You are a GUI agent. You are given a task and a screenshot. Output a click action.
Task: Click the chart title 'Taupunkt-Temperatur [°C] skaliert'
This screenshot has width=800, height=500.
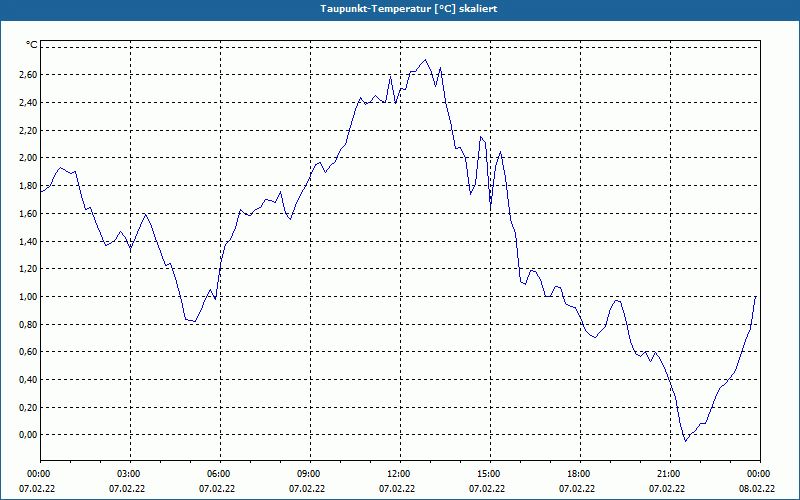click(409, 9)
